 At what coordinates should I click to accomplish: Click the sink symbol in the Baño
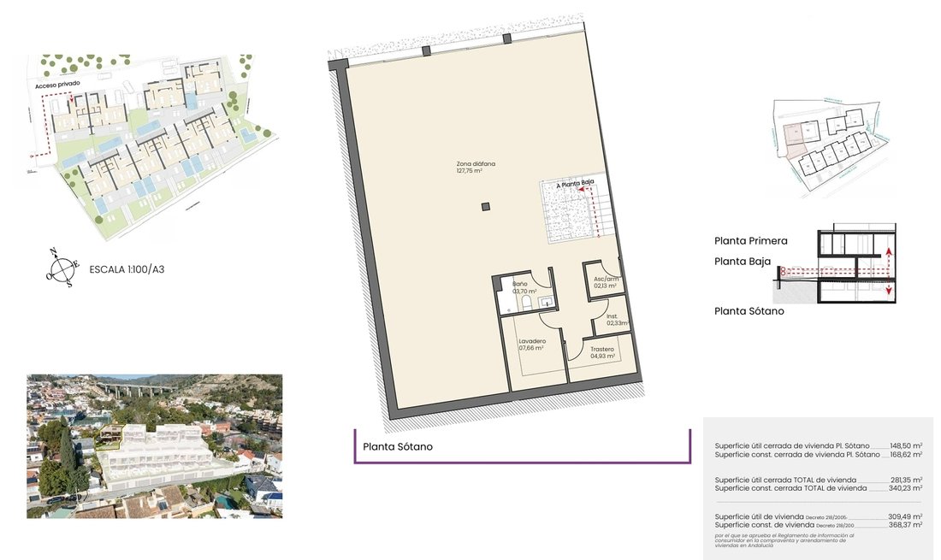[547, 303]
